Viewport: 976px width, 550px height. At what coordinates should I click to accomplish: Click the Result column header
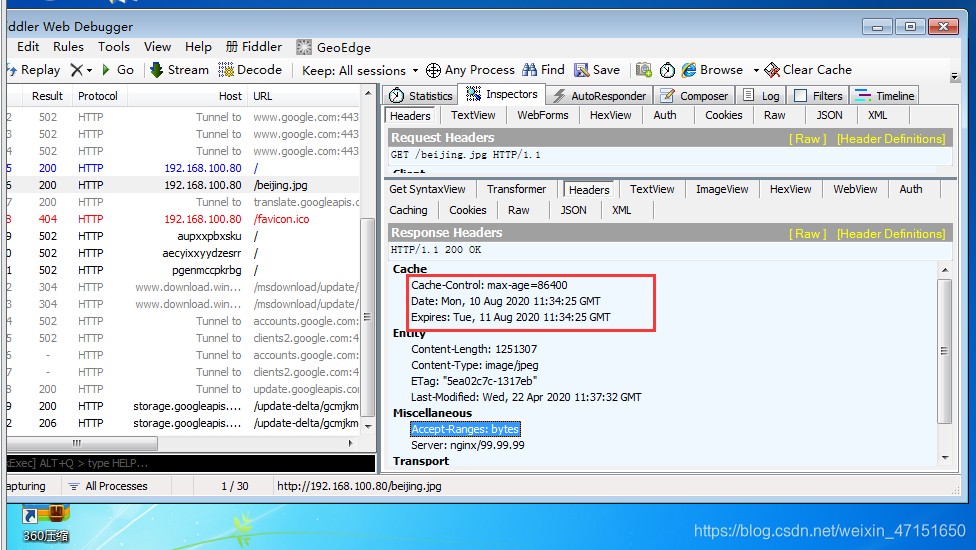point(47,96)
